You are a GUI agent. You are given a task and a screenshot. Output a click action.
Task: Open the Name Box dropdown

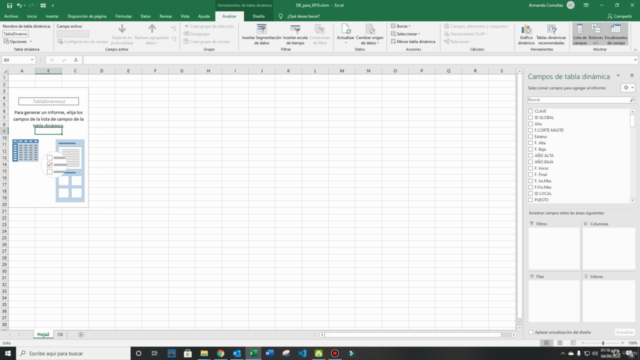[32, 60]
